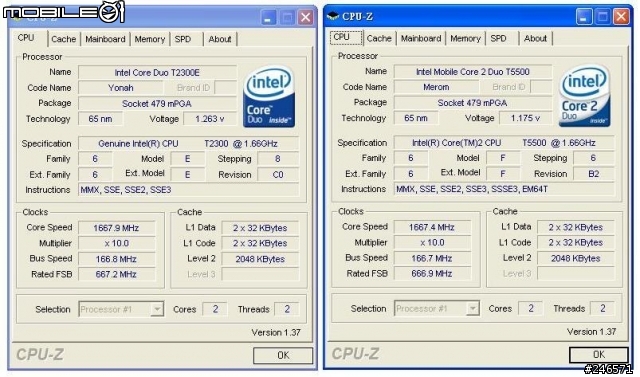
Task: Click Core Speed value '1667.4 MHz'
Action: pyautogui.click(x=432, y=227)
